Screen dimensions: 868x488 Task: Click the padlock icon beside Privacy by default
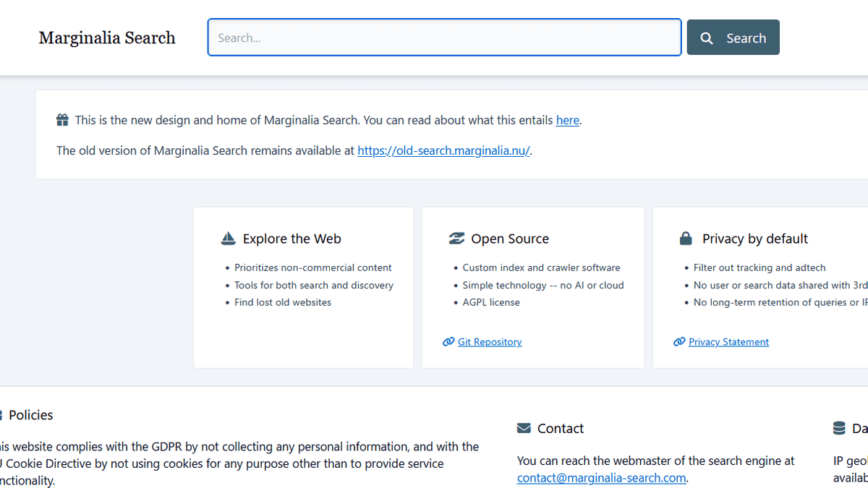coord(686,239)
